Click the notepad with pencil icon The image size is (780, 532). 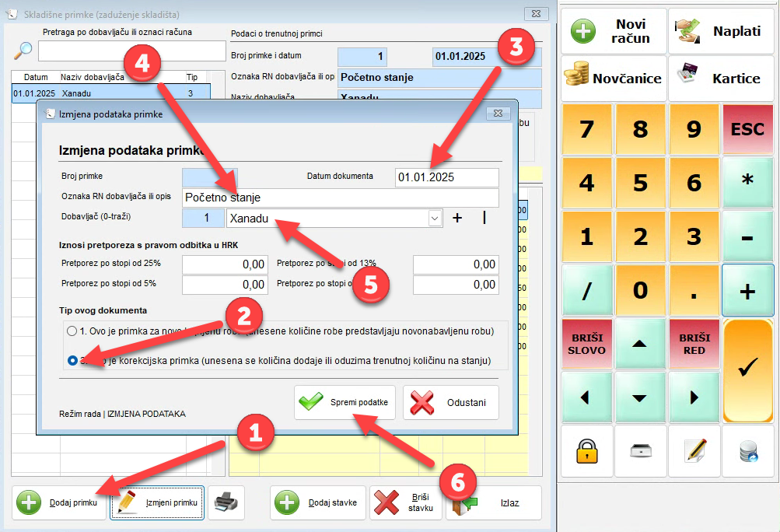click(x=694, y=452)
